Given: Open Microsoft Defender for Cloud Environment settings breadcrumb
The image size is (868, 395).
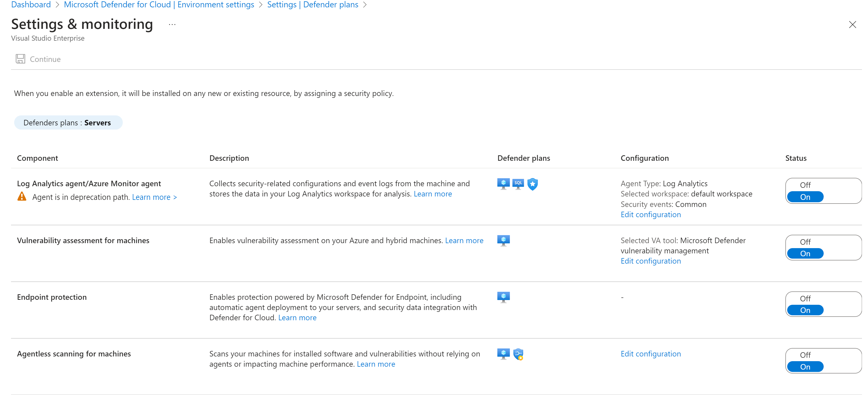Looking at the screenshot, I should pyautogui.click(x=159, y=5).
